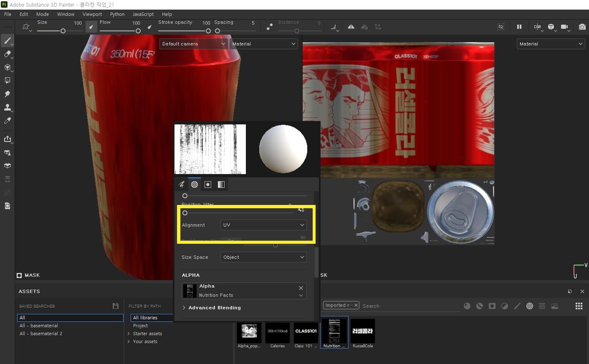Open the Viewport menu
Image resolution: width=589 pixels, height=364 pixels.
pyautogui.click(x=92, y=14)
